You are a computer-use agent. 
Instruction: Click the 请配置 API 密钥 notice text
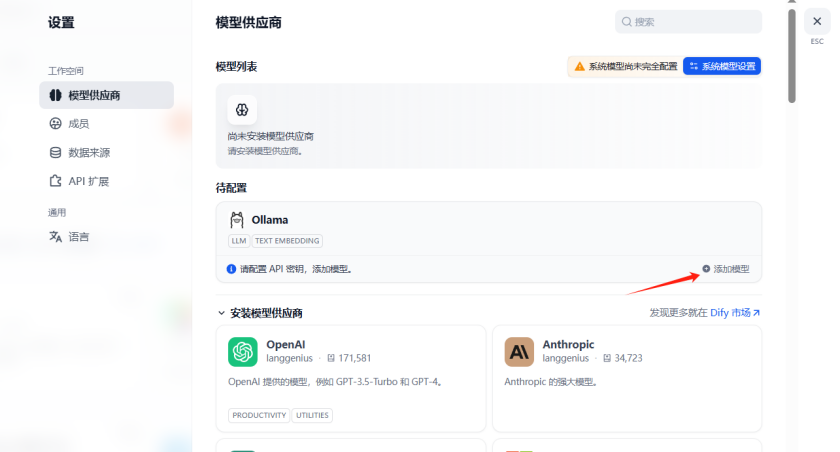click(x=296, y=269)
